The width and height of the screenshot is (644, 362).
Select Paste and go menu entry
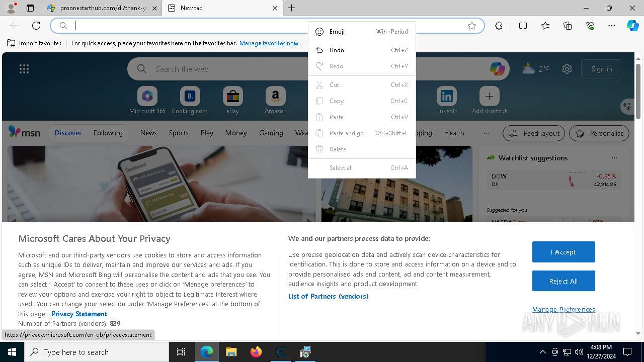tap(362, 133)
